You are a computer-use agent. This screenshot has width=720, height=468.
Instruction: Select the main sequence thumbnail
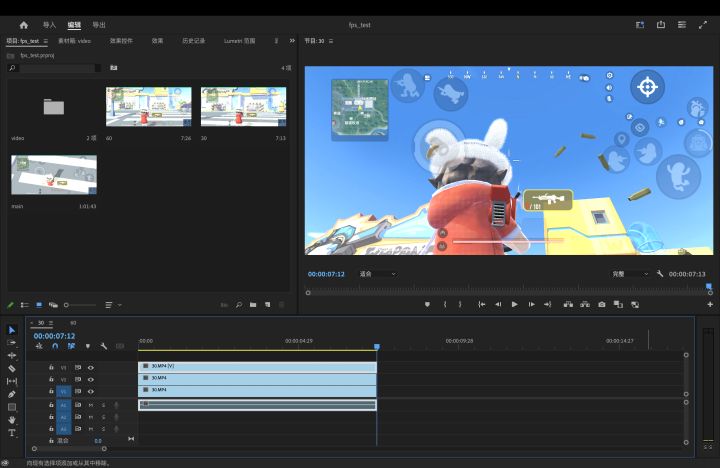click(x=54, y=174)
